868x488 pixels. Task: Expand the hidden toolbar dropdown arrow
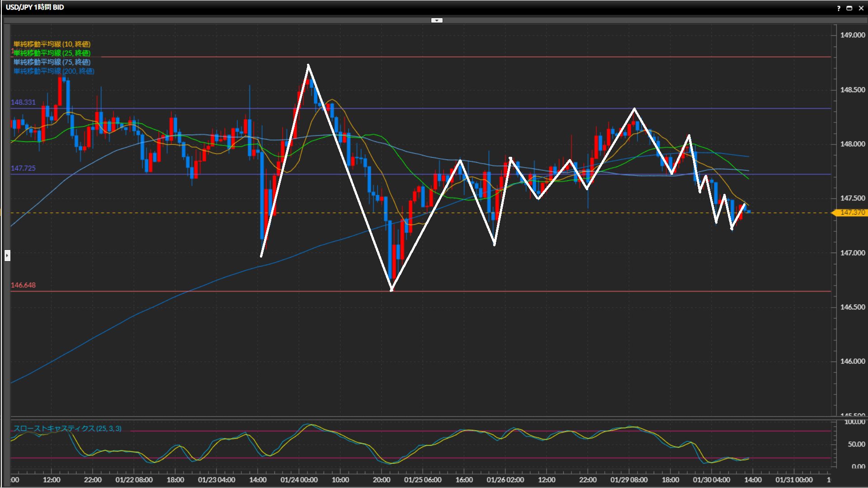point(437,20)
